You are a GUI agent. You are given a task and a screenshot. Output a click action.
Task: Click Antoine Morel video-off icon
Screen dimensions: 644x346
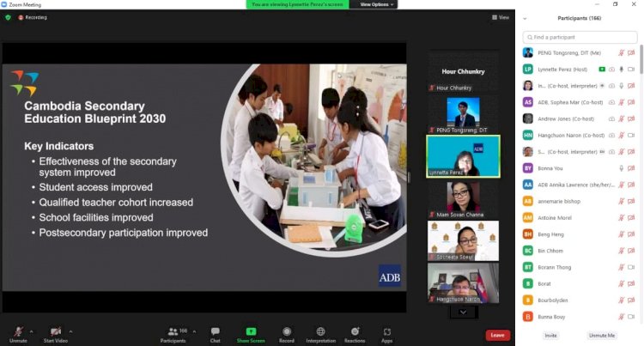pyautogui.click(x=631, y=217)
